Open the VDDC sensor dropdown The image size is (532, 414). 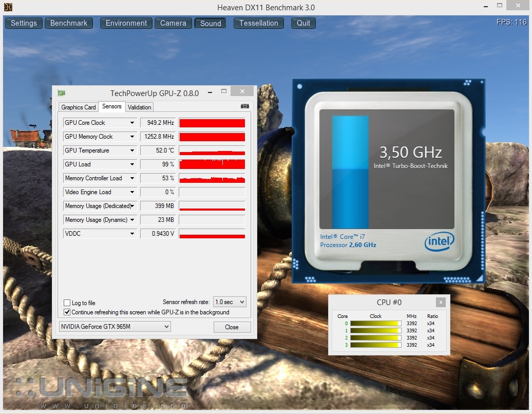click(x=132, y=234)
